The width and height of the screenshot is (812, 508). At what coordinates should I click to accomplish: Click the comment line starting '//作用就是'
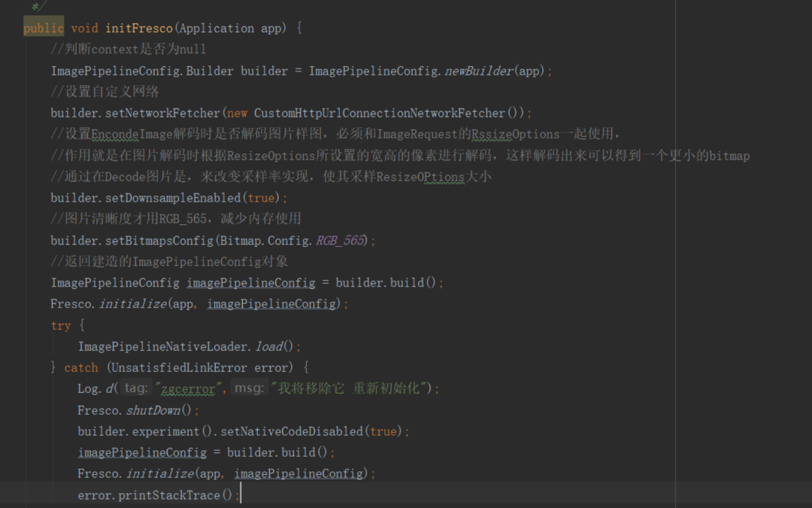[400, 156]
